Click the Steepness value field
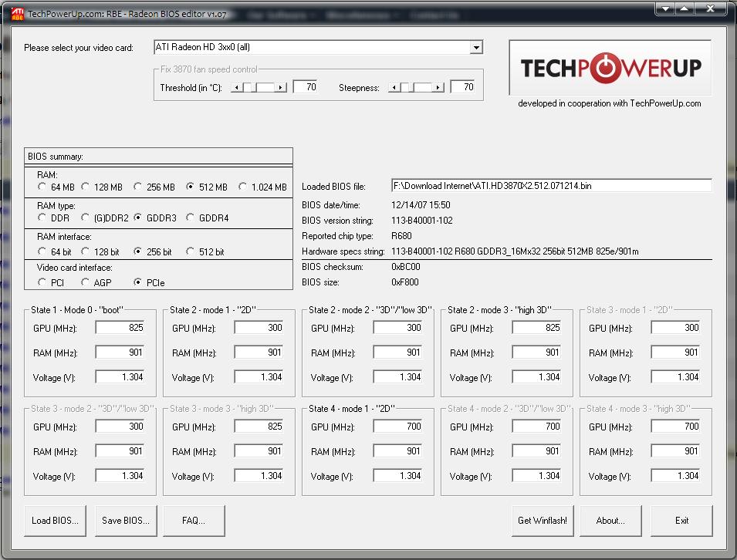The width and height of the screenshot is (737, 560). point(463,87)
